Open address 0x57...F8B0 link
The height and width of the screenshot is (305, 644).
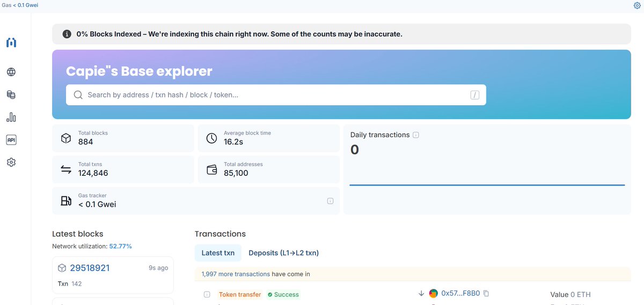[x=460, y=294]
